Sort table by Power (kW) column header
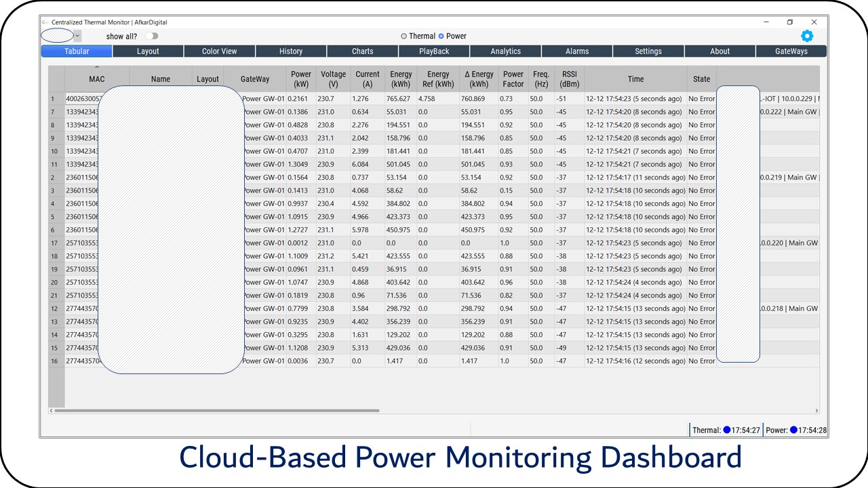The image size is (868, 488). tap(300, 79)
